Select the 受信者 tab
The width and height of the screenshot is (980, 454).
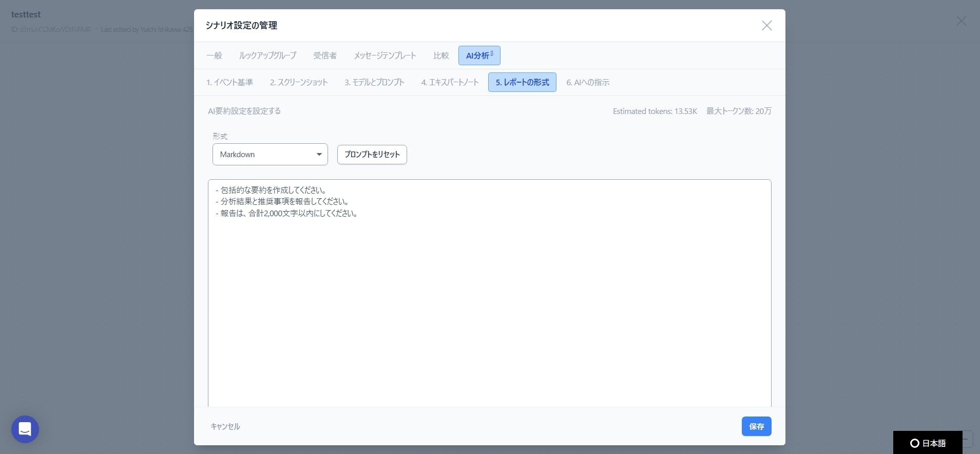pos(325,55)
